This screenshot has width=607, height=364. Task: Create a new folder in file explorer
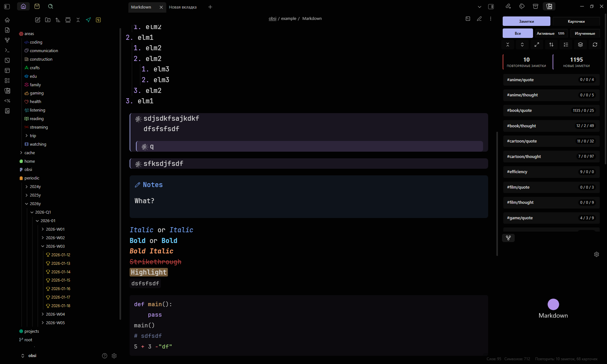point(48,20)
